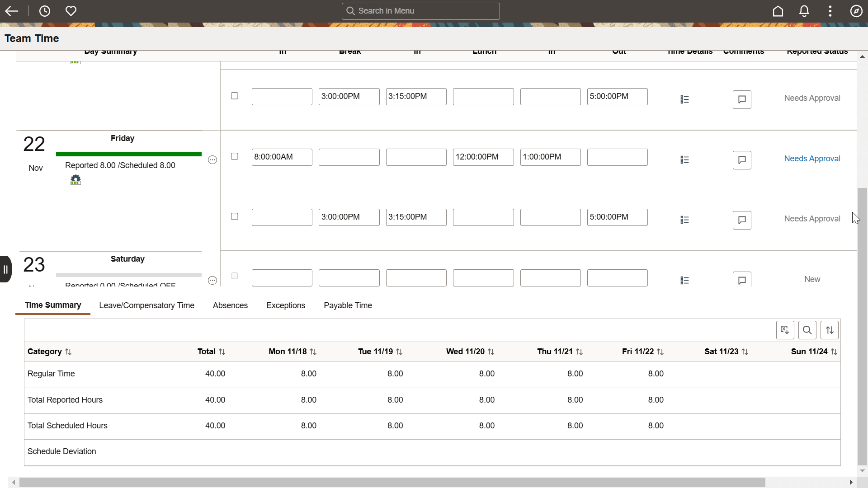The width and height of the screenshot is (868, 488).
Task: Check the Friday 8:00:00AM row checkbox
Action: click(x=234, y=156)
